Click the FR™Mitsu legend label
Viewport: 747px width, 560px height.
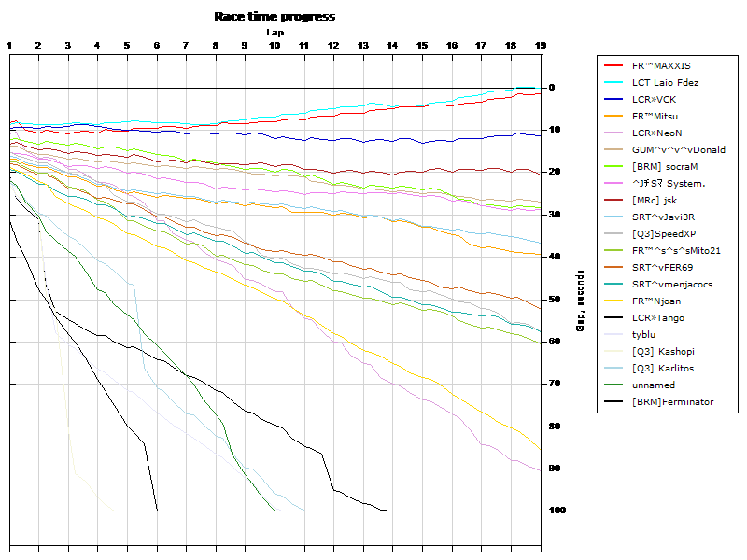coord(655,117)
